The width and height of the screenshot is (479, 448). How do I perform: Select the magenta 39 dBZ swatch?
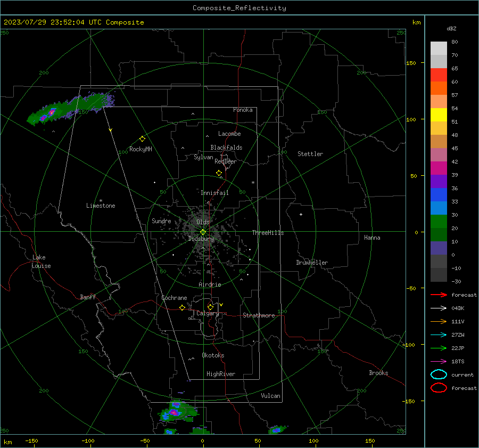[x=439, y=168]
